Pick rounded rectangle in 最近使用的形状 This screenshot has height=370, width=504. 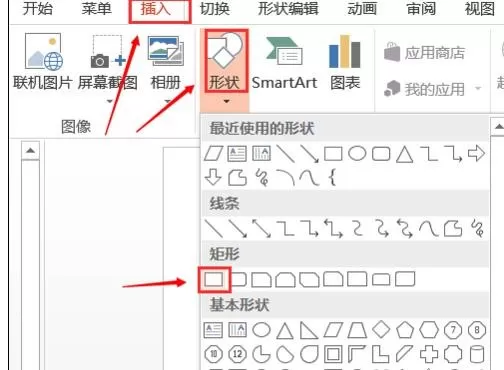[381, 154]
